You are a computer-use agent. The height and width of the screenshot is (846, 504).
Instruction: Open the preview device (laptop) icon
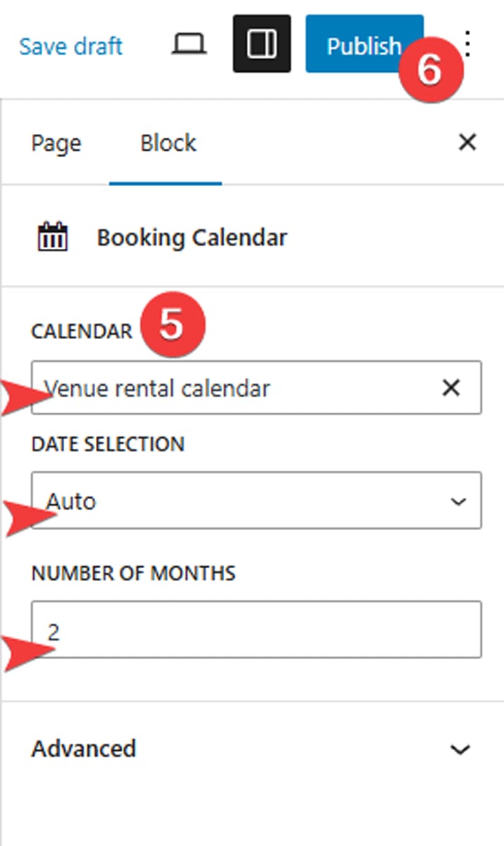coord(189,45)
